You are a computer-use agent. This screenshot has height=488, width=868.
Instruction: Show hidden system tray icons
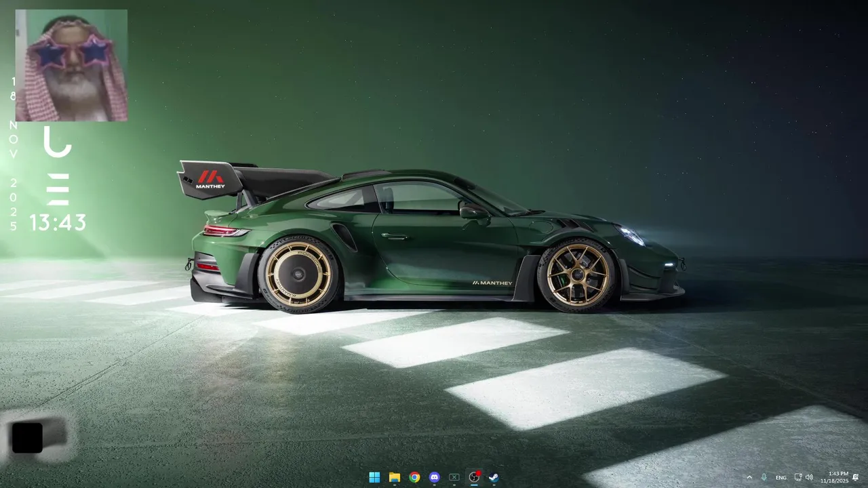click(x=749, y=477)
